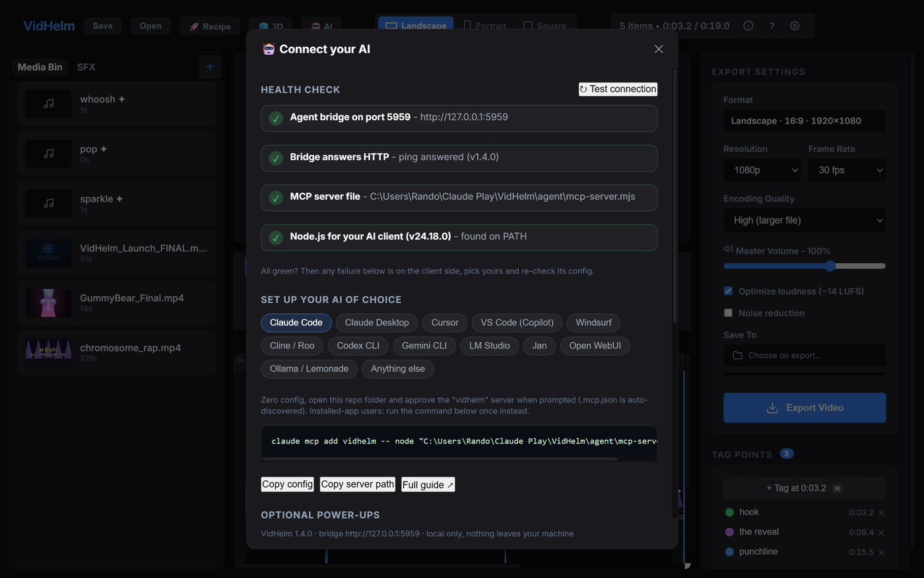Toggle Optimize loudness checkbox
The image size is (924, 578).
pyautogui.click(x=728, y=291)
